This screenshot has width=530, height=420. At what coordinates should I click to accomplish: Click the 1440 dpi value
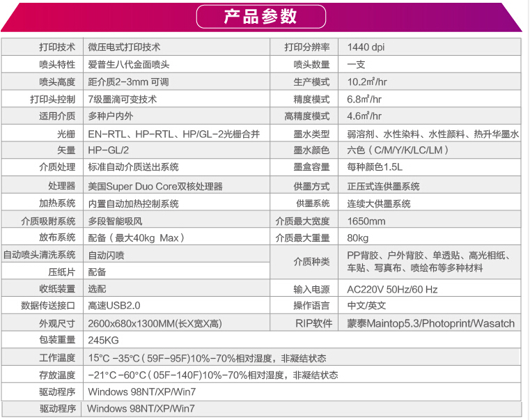tap(366, 47)
